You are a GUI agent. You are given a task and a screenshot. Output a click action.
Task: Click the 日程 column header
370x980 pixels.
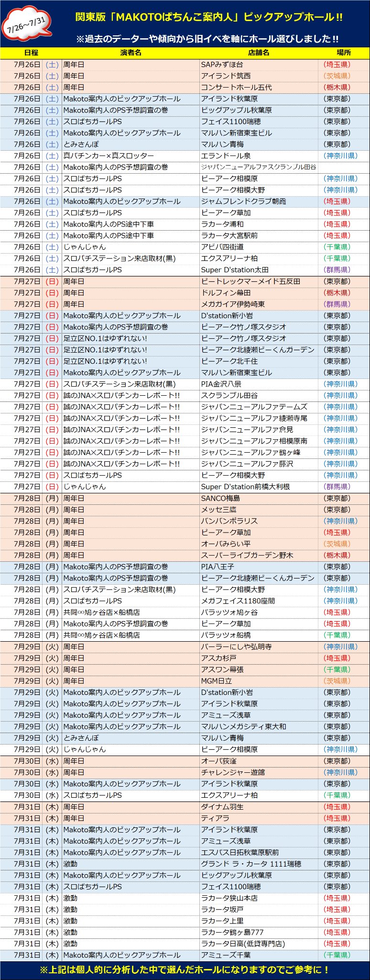pos(31,53)
